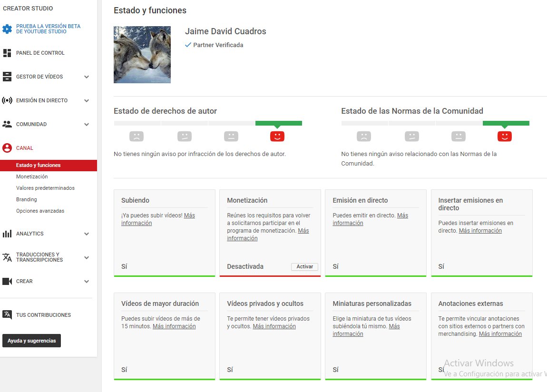The image size is (547, 392).
Task: Click the Creator Studio header text
Action: [28, 9]
